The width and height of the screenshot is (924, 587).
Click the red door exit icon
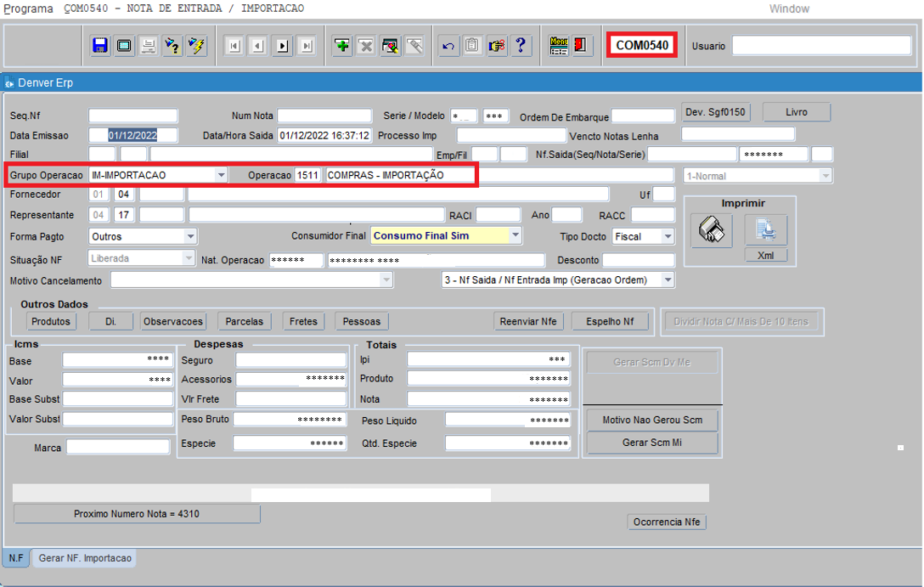point(582,46)
